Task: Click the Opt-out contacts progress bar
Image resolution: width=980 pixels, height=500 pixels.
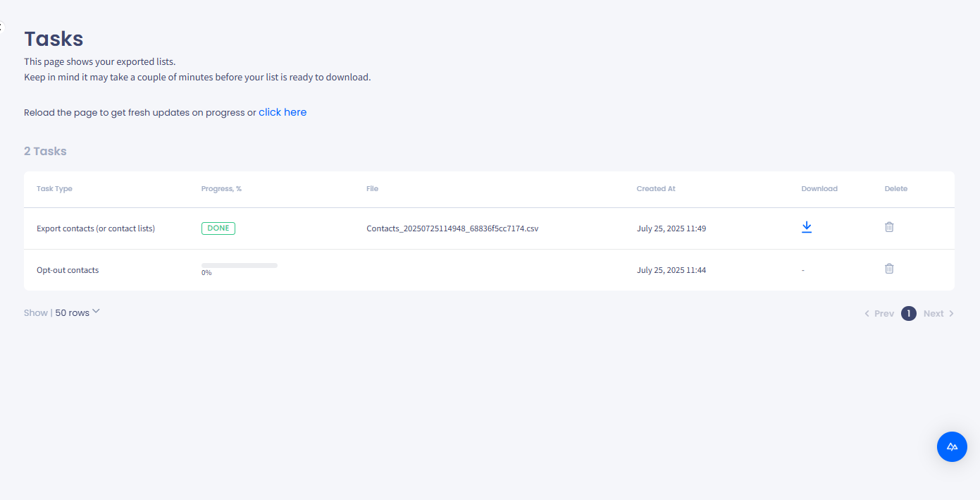Action: click(x=240, y=265)
